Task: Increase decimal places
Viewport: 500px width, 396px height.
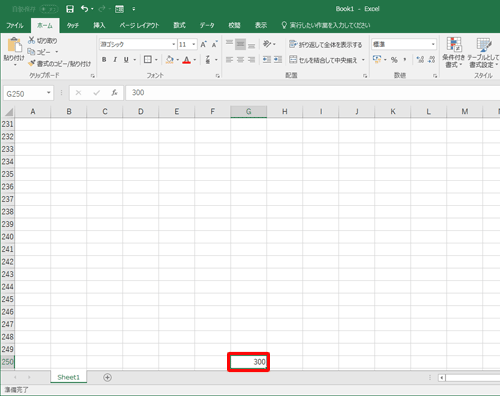Action: point(420,60)
